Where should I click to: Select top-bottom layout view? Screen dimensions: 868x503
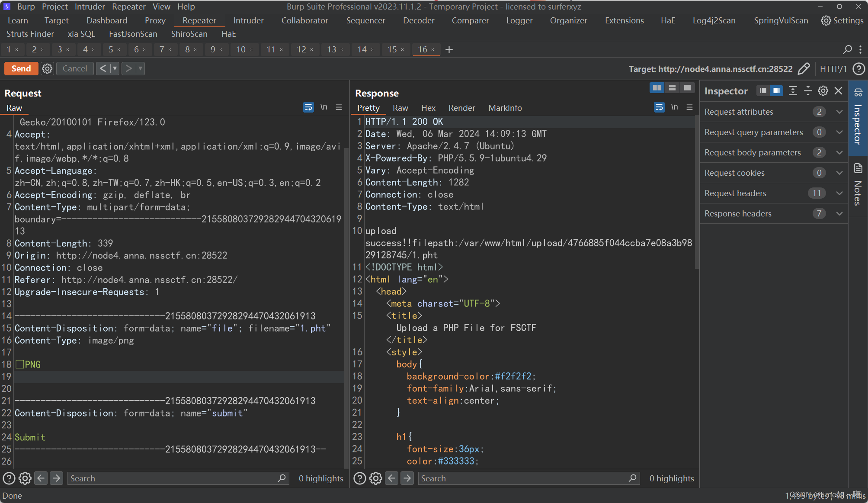click(672, 88)
